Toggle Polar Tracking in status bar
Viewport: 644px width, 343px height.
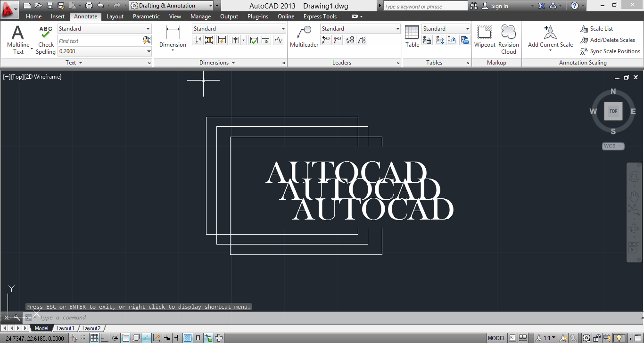115,338
